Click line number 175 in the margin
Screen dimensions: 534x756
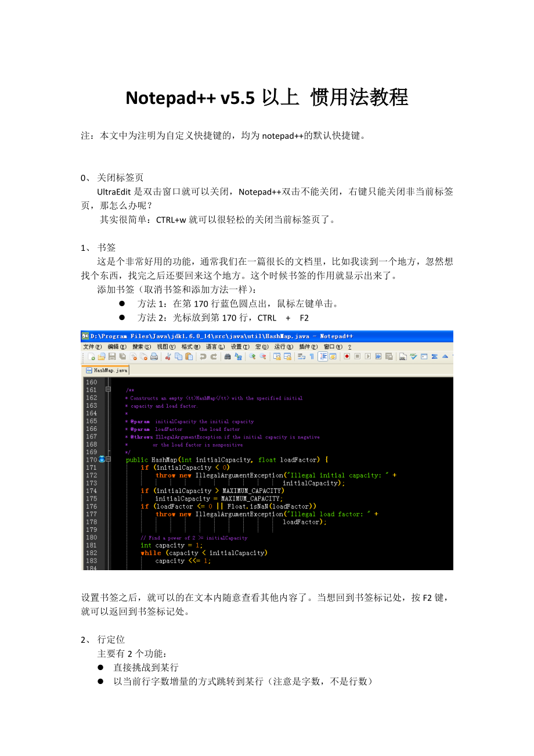pos(91,498)
